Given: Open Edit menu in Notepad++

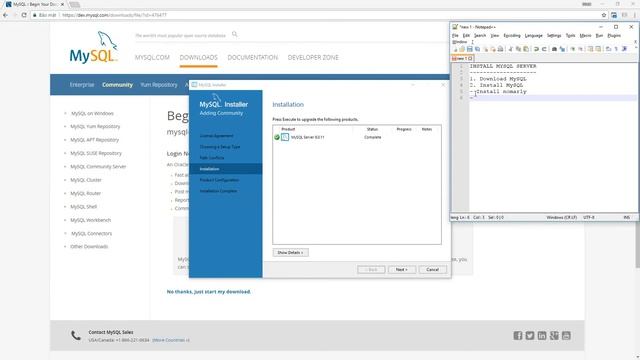Looking at the screenshot, I should (x=466, y=36).
